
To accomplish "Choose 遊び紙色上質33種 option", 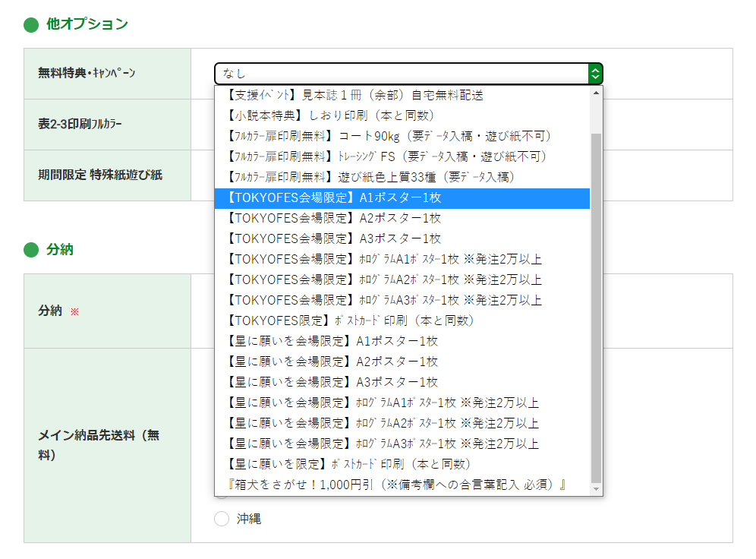I will tap(402, 178).
